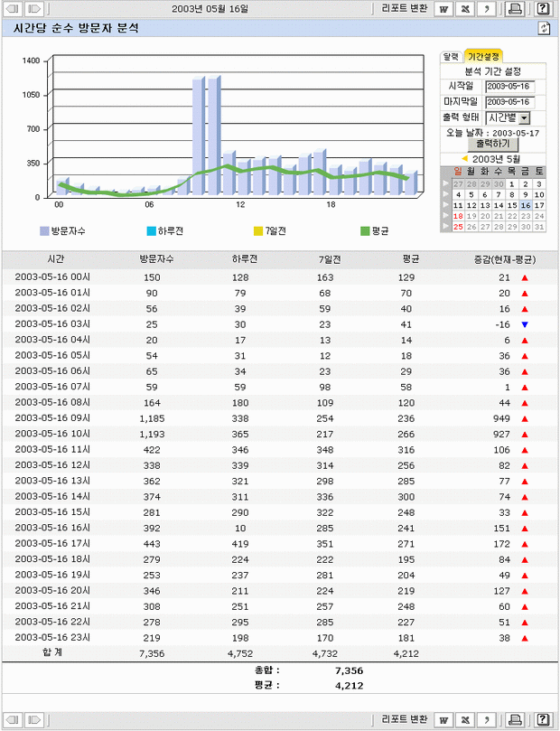Select May 16 in the calendar
The height and width of the screenshot is (731, 560).
coord(526,205)
